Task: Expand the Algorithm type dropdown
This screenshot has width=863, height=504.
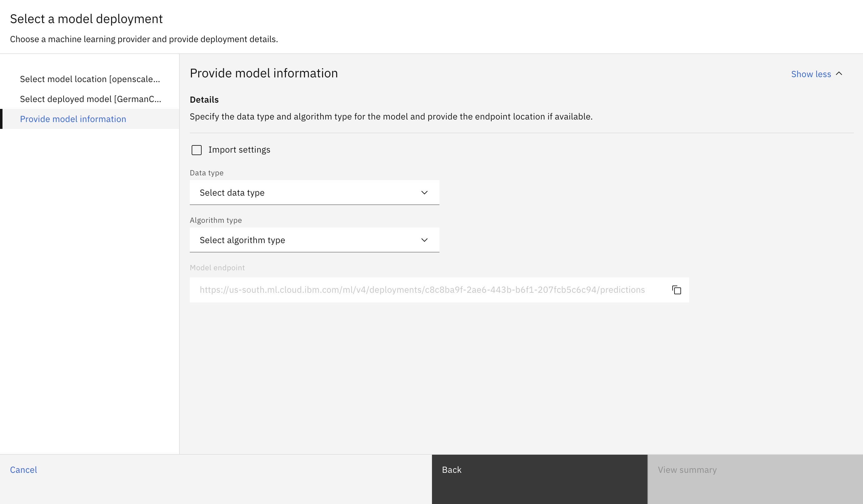Action: pyautogui.click(x=315, y=240)
